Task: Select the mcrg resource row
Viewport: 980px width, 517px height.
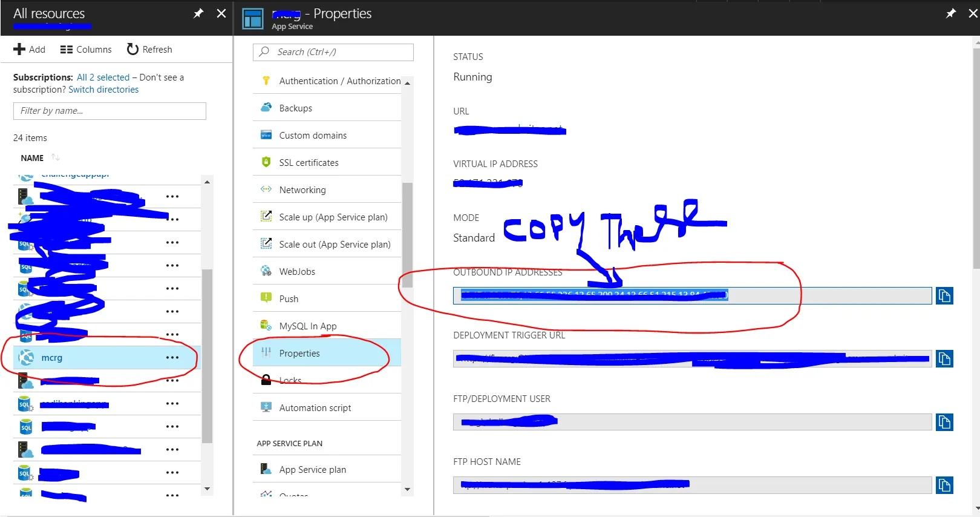Action: (x=107, y=358)
